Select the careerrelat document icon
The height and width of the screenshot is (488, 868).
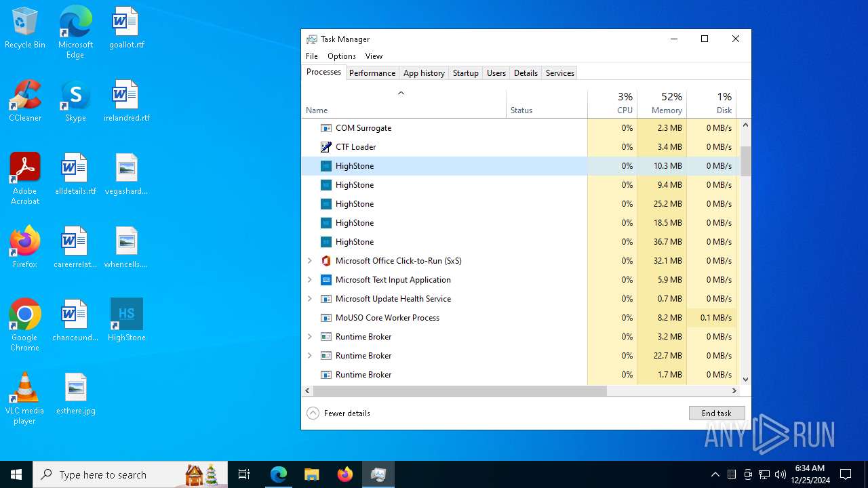(75, 248)
